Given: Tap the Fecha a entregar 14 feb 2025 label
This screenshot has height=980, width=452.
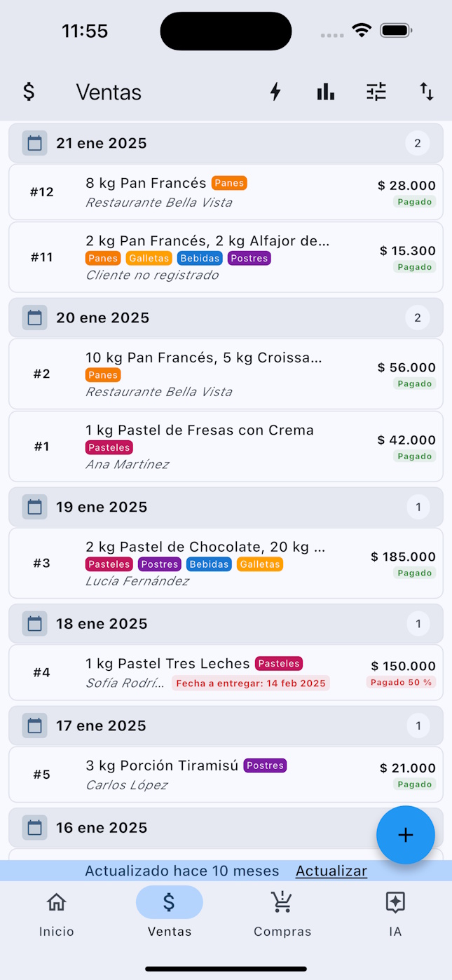Looking at the screenshot, I should point(251,683).
